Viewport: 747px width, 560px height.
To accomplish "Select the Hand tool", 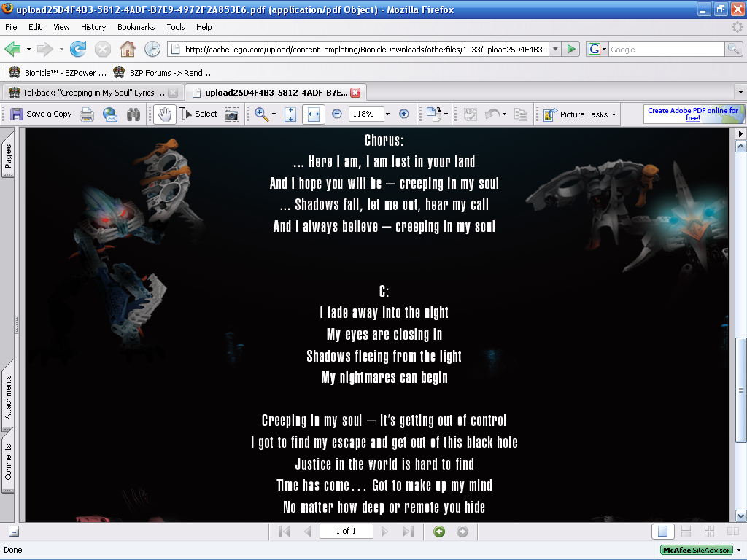I will [164, 114].
